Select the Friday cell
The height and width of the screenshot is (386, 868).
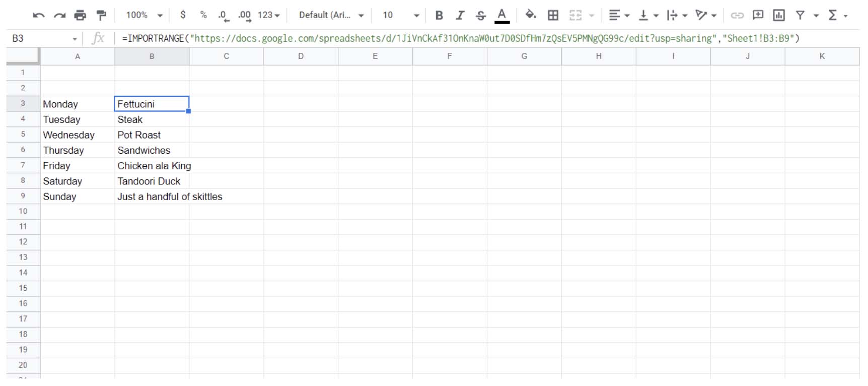tap(78, 165)
